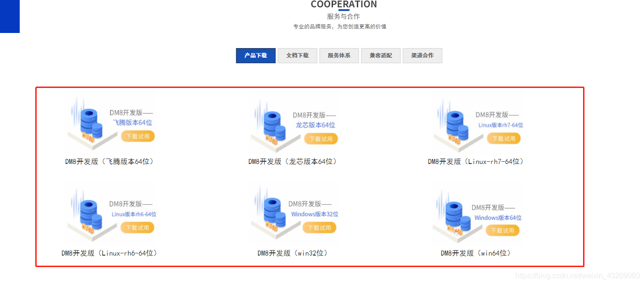Image resolution: width=644 pixels, height=284 pixels.
Task: Open link DM8开发版（win64位）
Action: [476, 253]
